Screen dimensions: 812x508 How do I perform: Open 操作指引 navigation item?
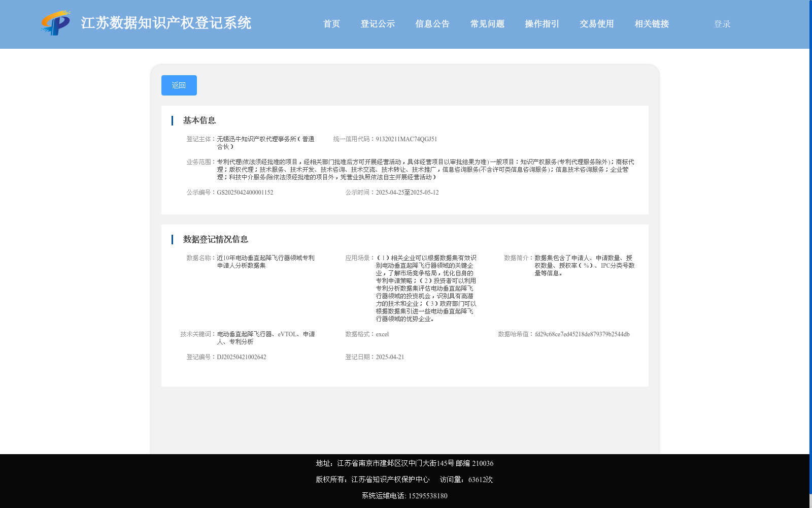tap(541, 24)
